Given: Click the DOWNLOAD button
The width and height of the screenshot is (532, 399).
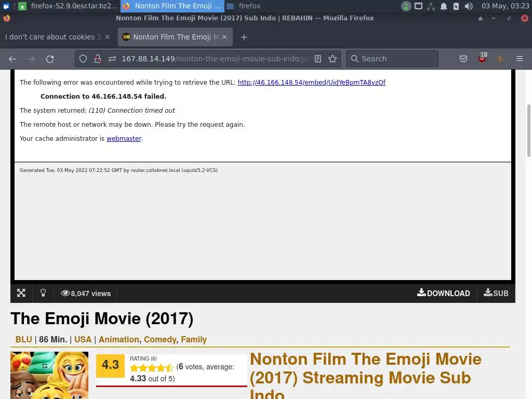Looking at the screenshot, I should [444, 293].
